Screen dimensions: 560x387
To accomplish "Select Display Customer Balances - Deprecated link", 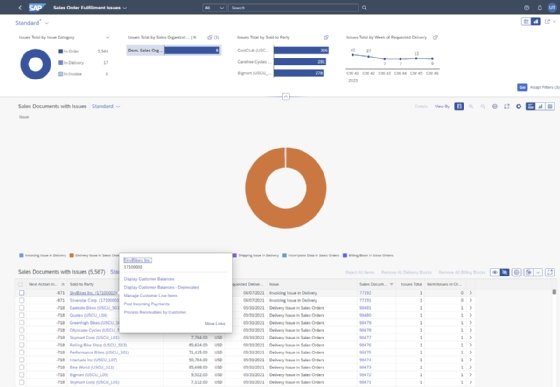I will 161,287.
